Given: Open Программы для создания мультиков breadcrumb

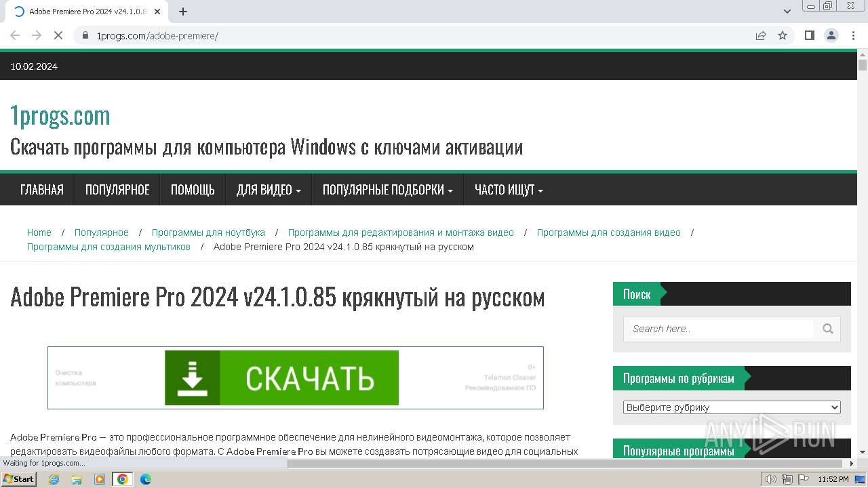Looking at the screenshot, I should point(108,247).
